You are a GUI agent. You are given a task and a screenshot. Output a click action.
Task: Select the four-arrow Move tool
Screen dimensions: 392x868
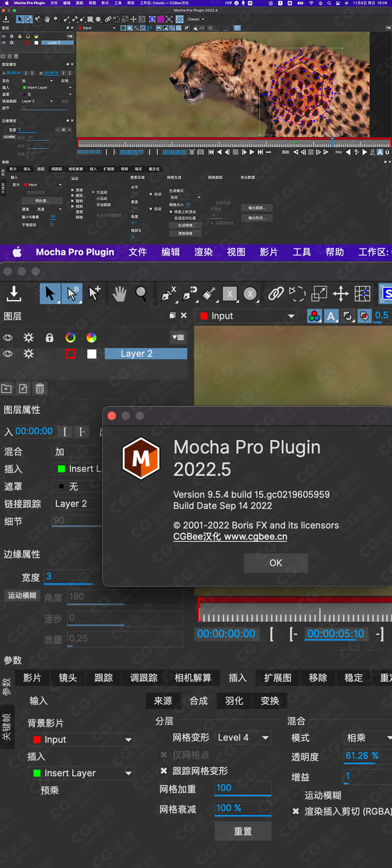click(x=341, y=294)
